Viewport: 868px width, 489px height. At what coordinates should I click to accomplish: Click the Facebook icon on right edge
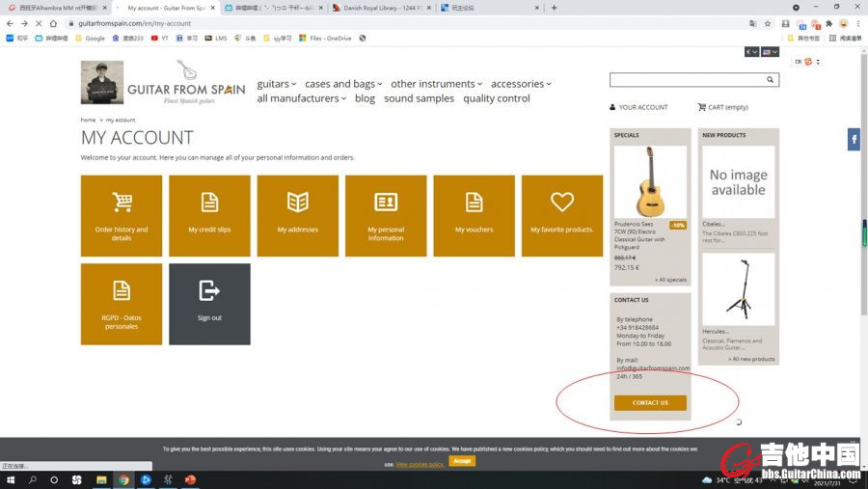(x=854, y=140)
